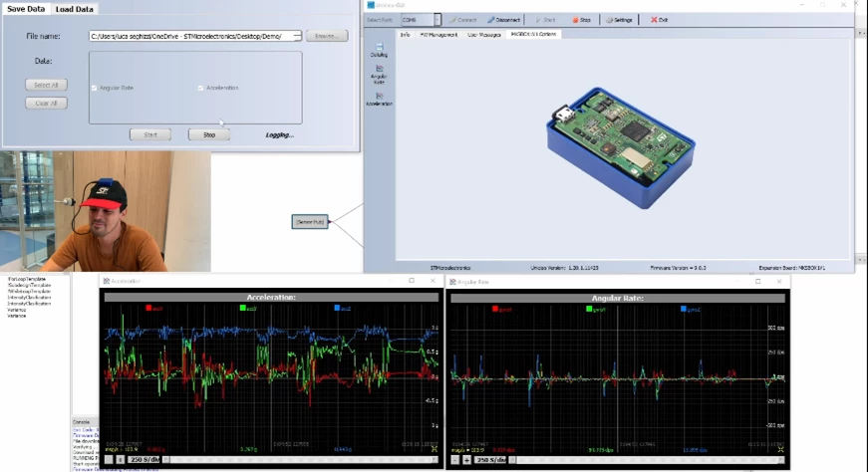This screenshot has height=472, width=868.
Task: Toggle the Acceleration data checkbox
Action: [x=200, y=88]
